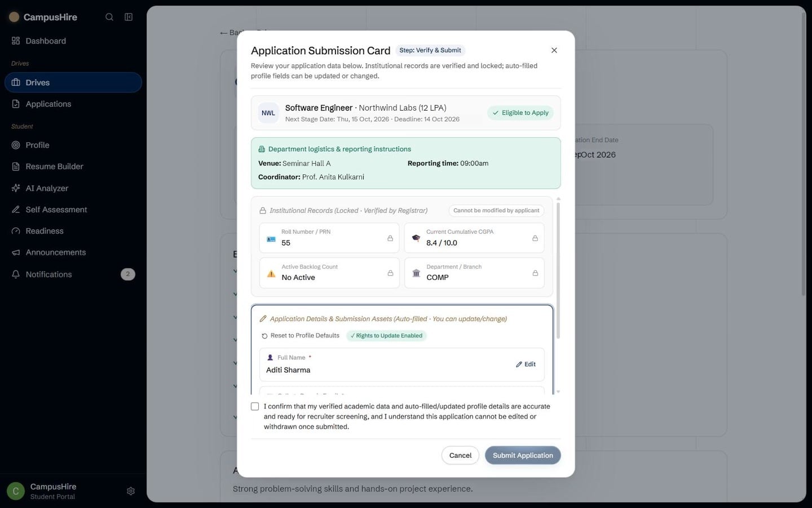Click the Eligible to Apply badge
The height and width of the screenshot is (508, 812).
point(520,113)
